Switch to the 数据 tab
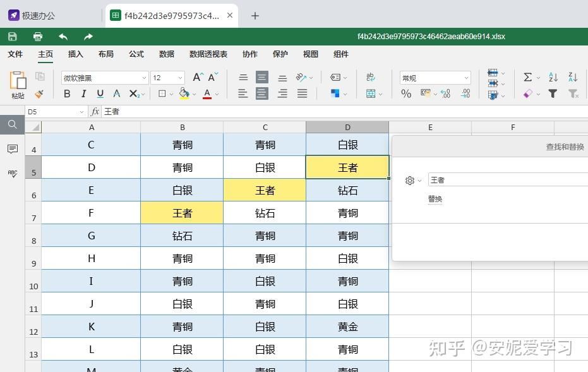This screenshot has width=588, height=372. click(167, 54)
